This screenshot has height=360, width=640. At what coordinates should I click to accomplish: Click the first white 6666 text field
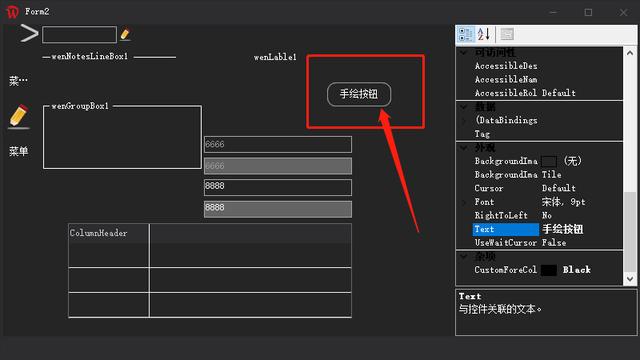click(278, 144)
